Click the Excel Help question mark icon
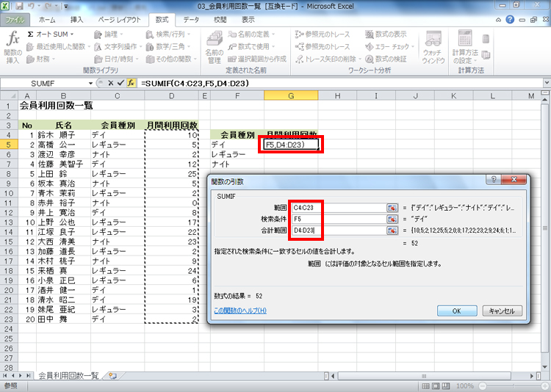Image resolution: width=551 pixels, height=392 pixels. coord(510,20)
